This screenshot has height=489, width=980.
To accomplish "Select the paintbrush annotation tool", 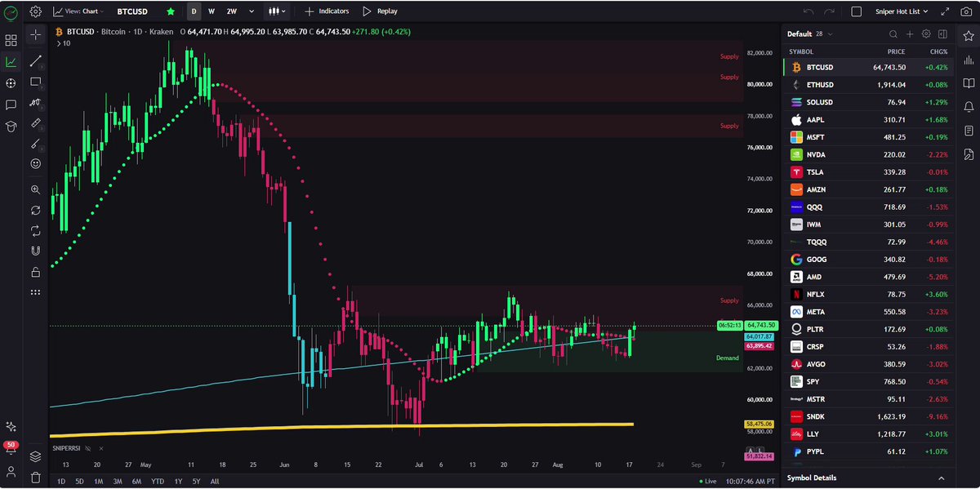I will [x=35, y=144].
